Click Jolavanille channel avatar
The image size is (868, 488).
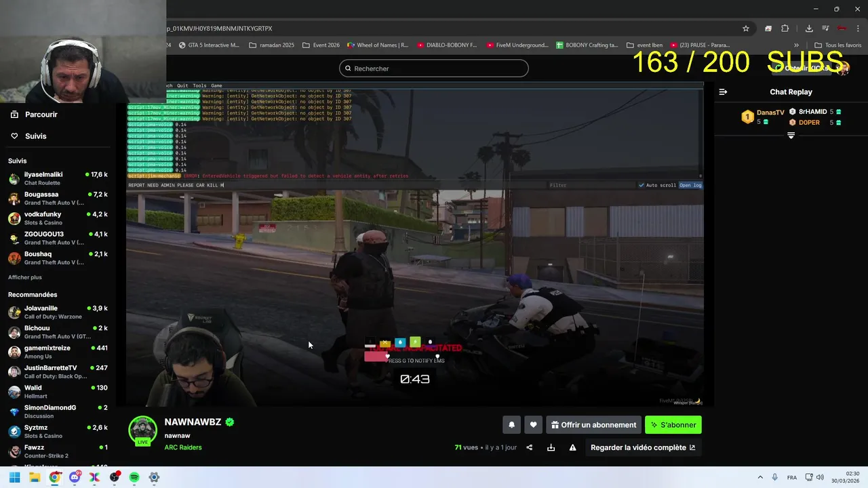point(14,312)
